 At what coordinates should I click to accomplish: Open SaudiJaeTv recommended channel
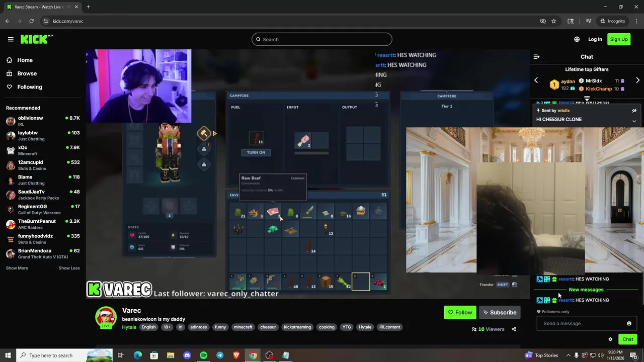pos(43,195)
